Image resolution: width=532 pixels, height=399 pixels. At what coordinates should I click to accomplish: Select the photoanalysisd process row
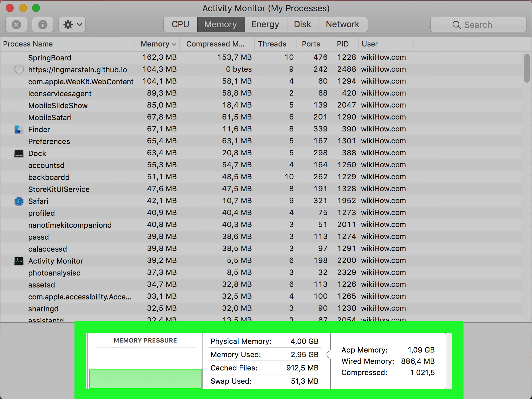tap(261, 273)
